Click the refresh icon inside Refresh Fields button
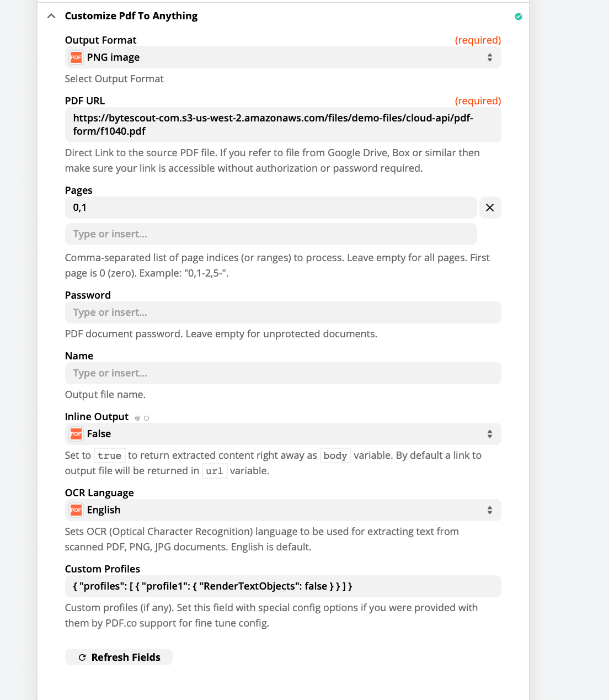 [82, 657]
